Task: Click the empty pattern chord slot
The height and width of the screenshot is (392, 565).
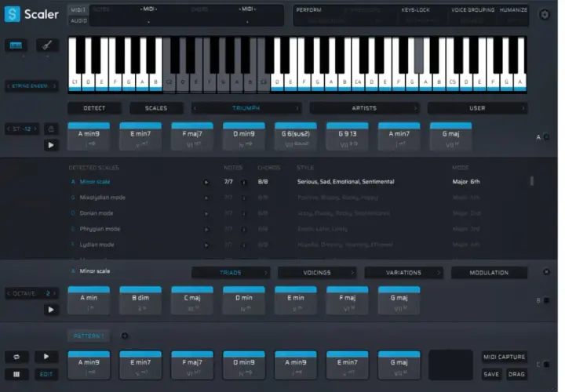Action: coord(450,365)
